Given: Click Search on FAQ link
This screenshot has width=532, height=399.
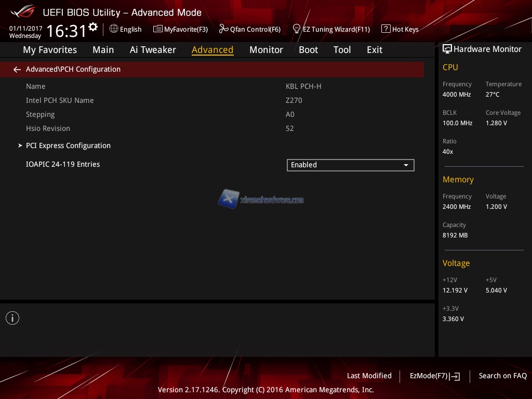Looking at the screenshot, I should (x=502, y=376).
